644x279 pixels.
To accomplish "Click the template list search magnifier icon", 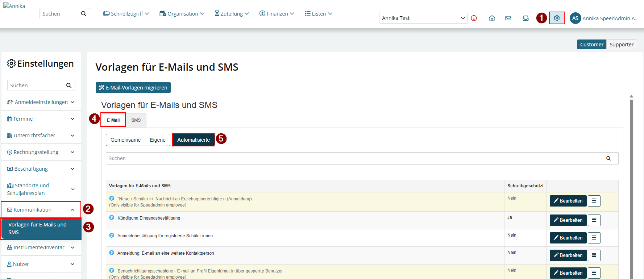I will tap(608, 158).
